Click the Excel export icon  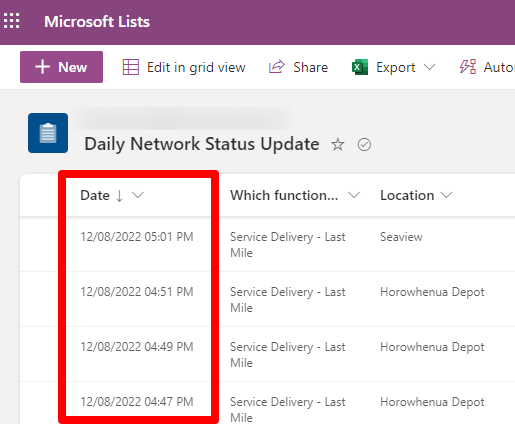360,67
